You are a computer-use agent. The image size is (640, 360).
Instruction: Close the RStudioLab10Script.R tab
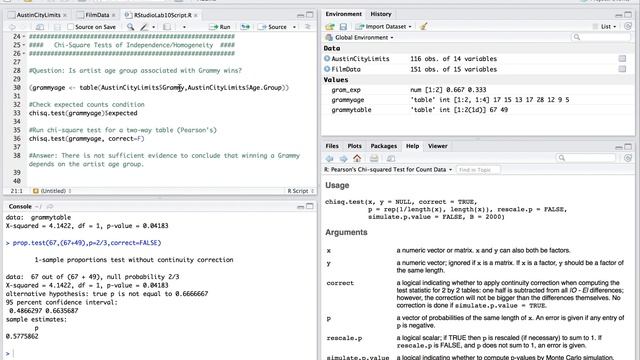pos(196,15)
